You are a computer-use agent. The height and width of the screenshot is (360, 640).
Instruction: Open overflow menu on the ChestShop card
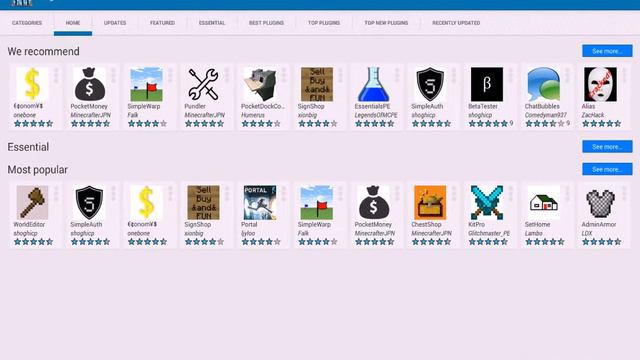[454, 194]
